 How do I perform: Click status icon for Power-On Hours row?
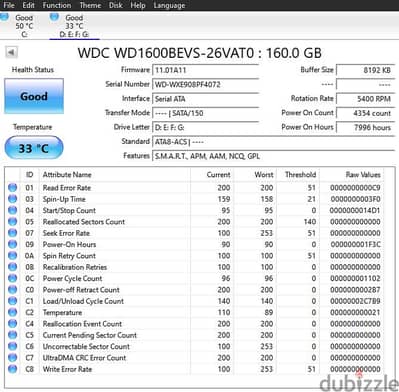pyautogui.click(x=13, y=244)
